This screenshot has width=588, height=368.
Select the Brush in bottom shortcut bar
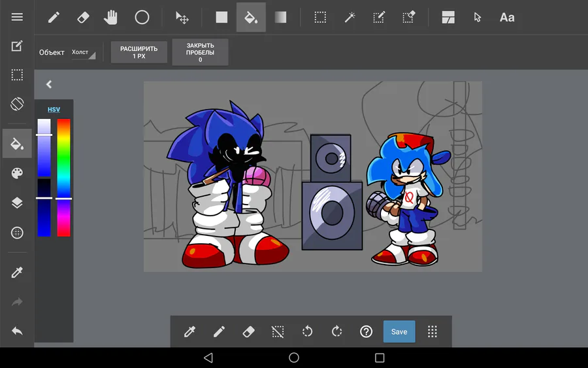219,331
